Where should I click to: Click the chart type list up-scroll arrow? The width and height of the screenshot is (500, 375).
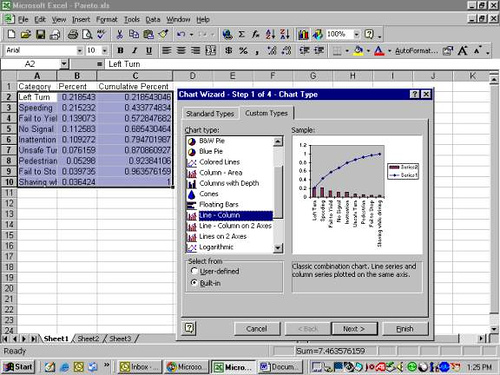coord(278,142)
